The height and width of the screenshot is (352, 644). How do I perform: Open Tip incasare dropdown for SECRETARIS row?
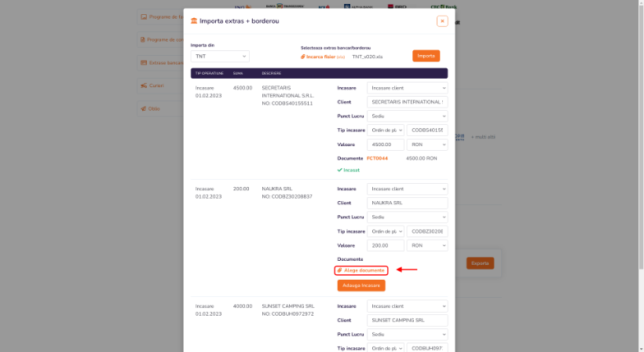386,130
